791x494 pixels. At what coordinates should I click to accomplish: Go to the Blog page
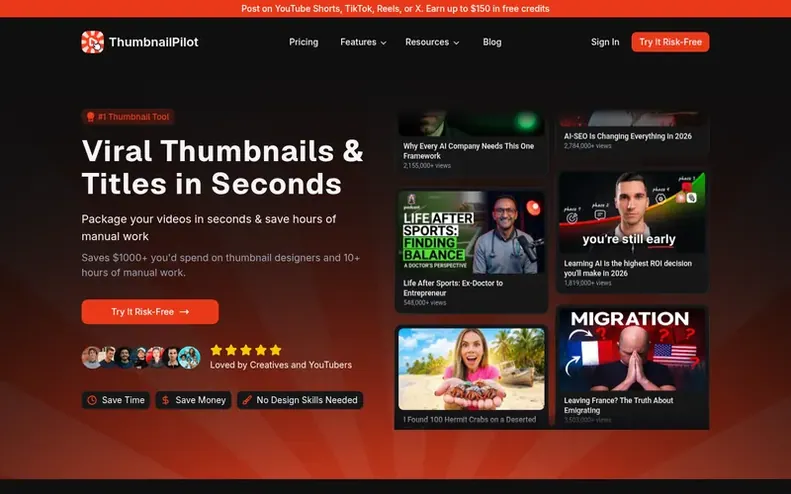492,42
